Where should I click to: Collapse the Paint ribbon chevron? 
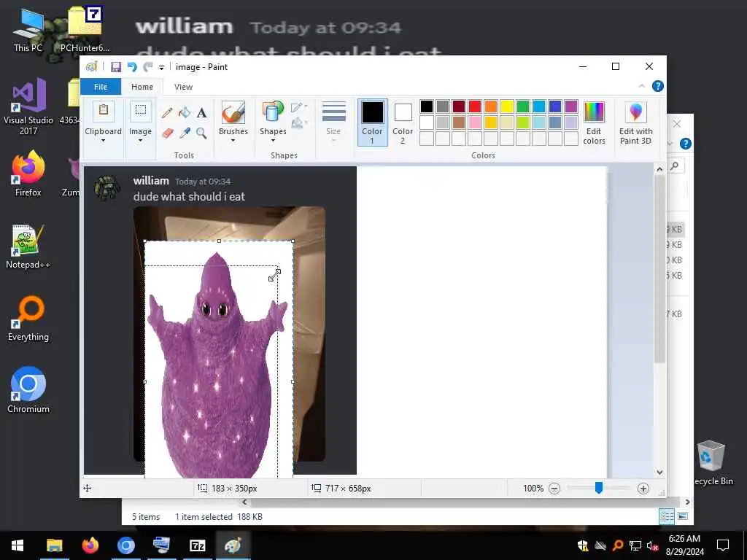(x=642, y=86)
